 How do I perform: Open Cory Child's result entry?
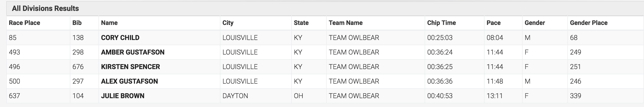[x=120, y=38]
